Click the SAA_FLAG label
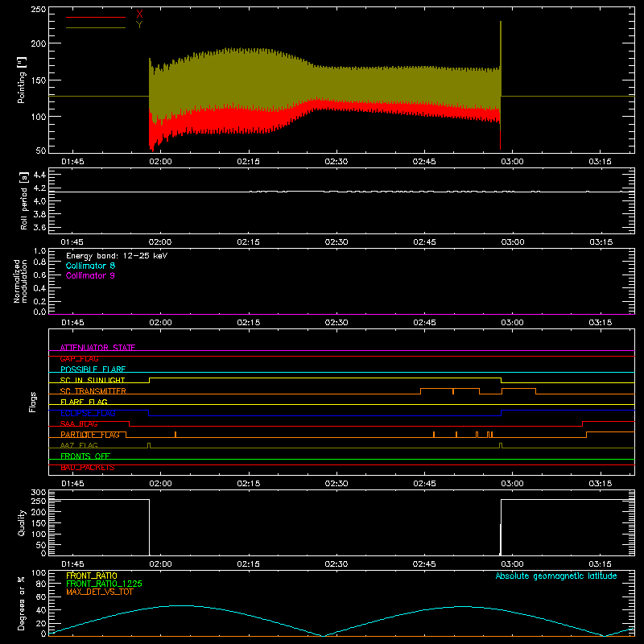 (x=79, y=424)
